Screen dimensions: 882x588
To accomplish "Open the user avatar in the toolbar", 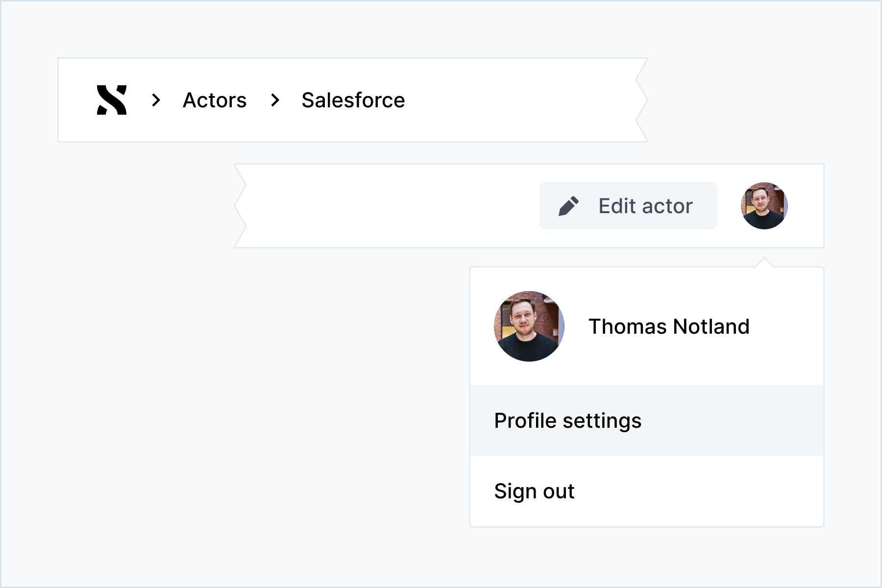I will click(x=764, y=206).
